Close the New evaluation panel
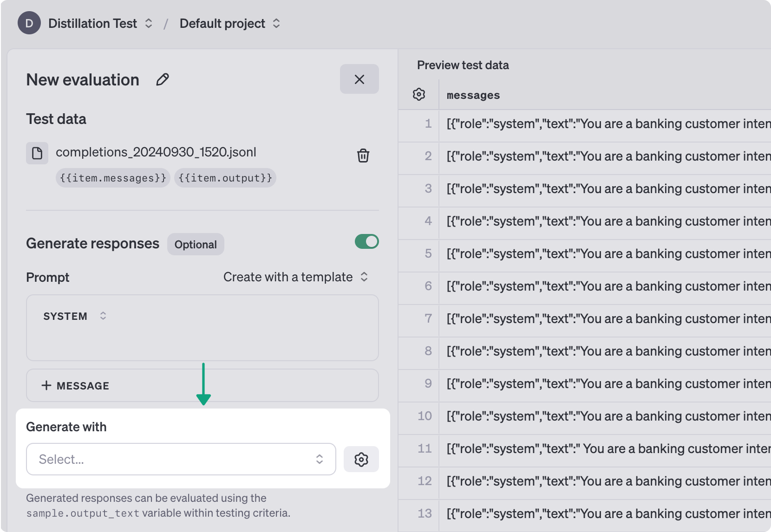771x532 pixels. pos(359,79)
